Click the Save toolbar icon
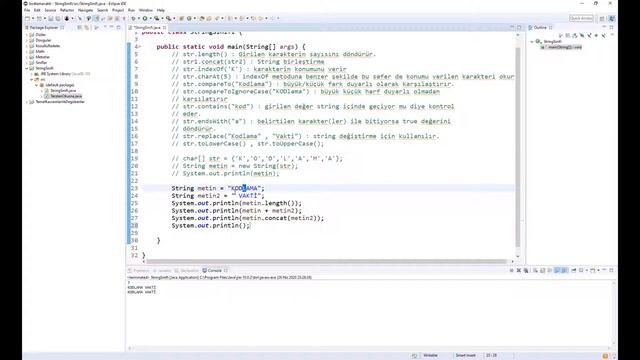 coord(51,18)
